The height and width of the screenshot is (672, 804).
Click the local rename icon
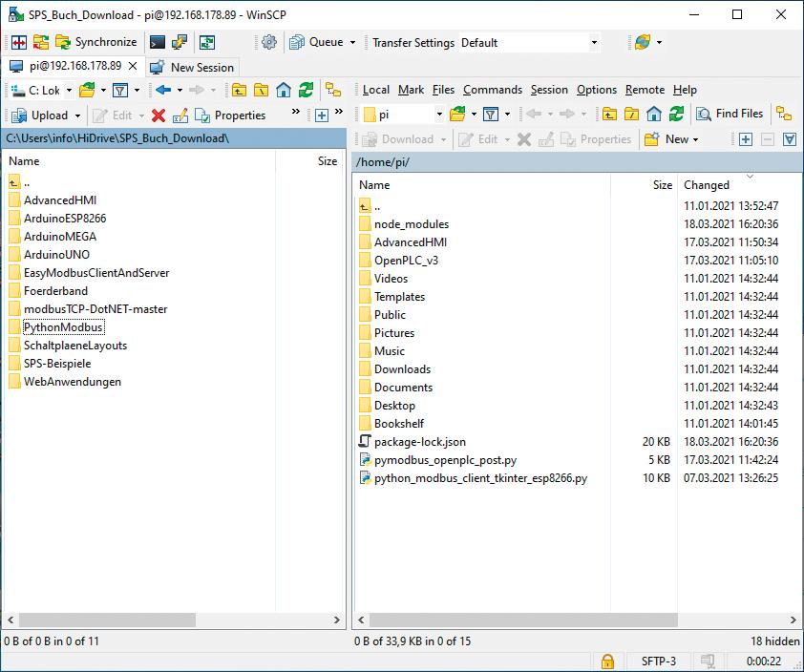point(180,115)
